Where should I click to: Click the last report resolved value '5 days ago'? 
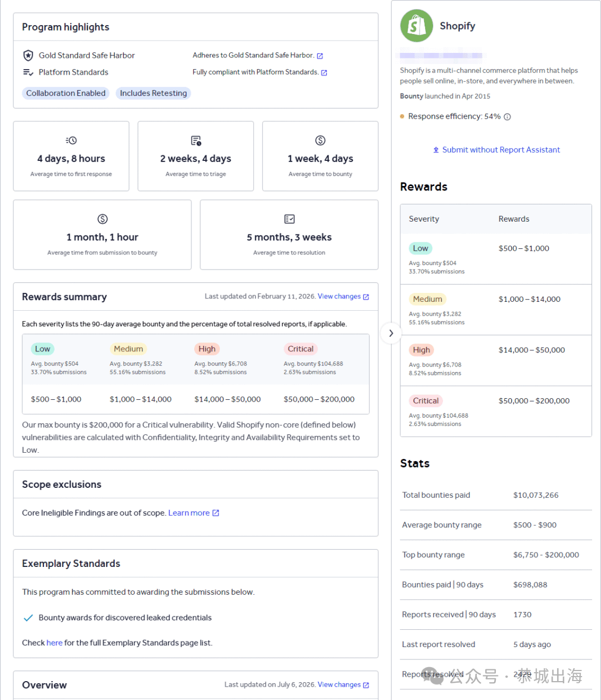532,644
